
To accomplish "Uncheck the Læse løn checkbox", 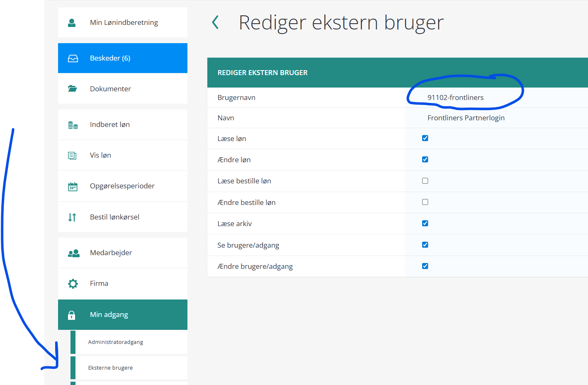I will click(x=425, y=138).
